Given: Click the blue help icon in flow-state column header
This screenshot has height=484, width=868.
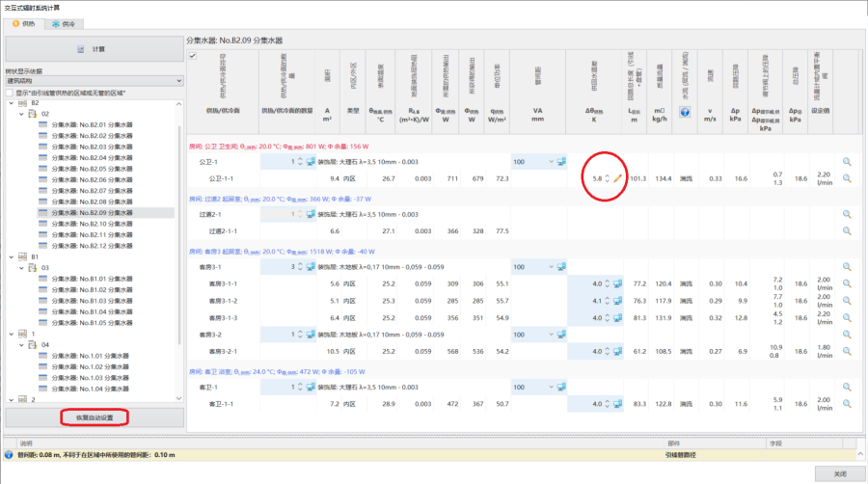Looking at the screenshot, I should click(x=685, y=112).
